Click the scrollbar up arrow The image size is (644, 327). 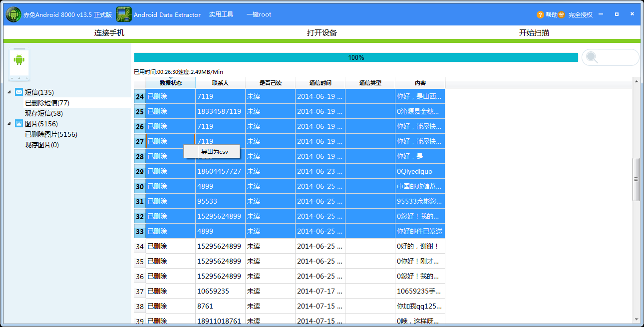(636, 80)
